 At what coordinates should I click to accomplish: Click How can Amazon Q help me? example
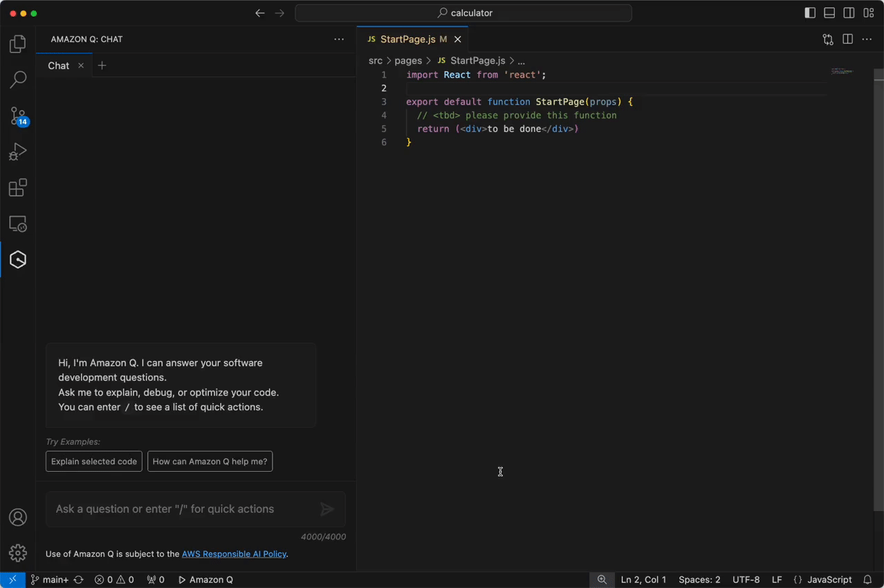coord(210,461)
